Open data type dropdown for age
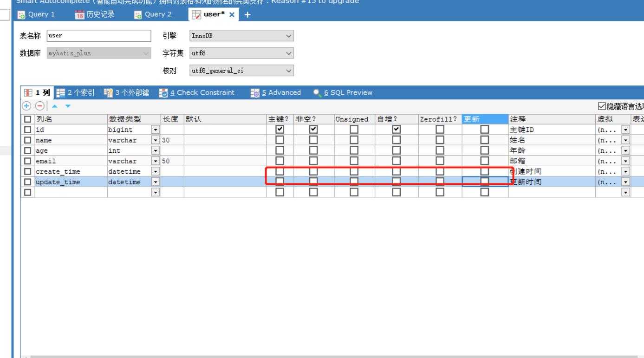This screenshot has width=644, height=358. (156, 150)
